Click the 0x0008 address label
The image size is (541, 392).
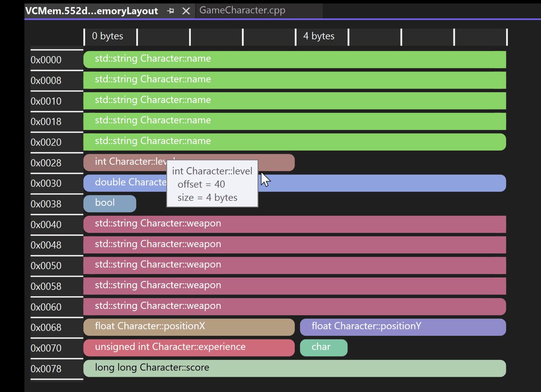point(46,81)
